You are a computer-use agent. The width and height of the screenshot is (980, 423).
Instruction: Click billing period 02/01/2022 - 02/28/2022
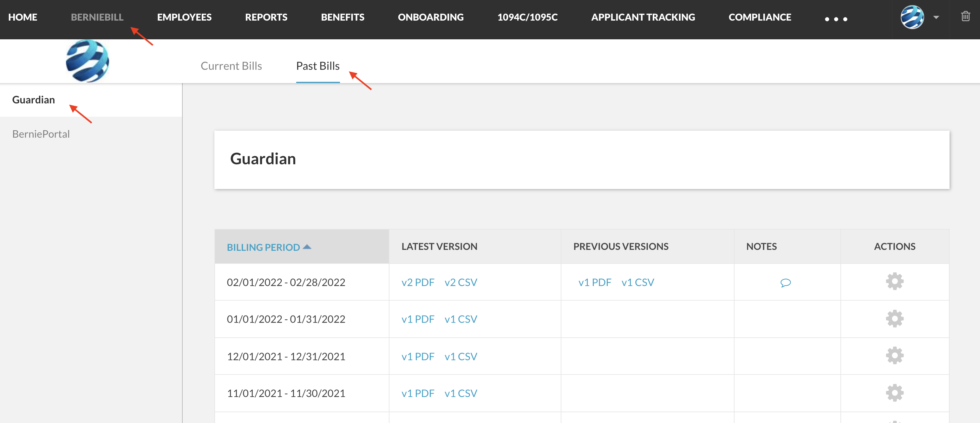tap(286, 282)
